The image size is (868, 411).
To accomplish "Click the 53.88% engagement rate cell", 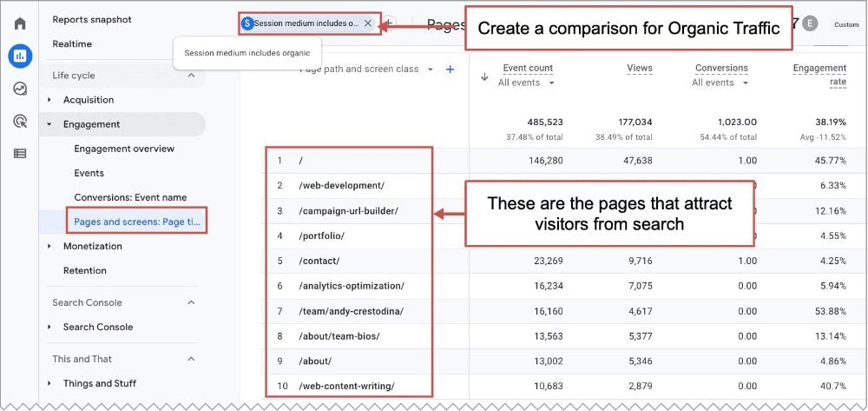I will 831,311.
